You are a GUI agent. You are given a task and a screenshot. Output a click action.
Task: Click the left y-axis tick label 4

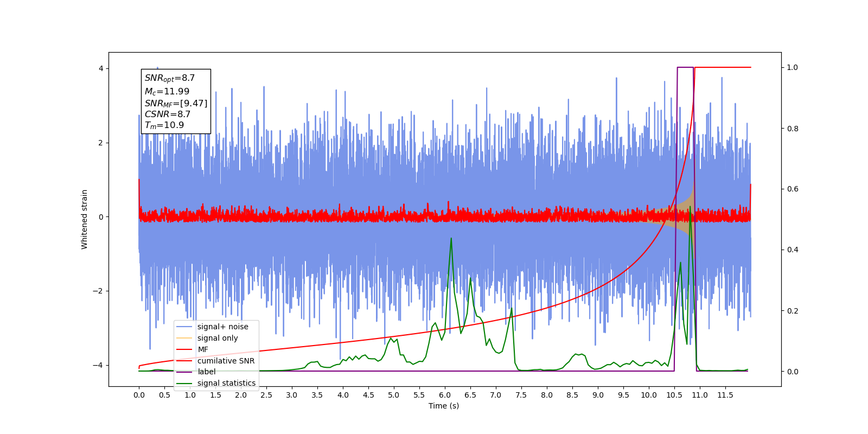(101, 68)
